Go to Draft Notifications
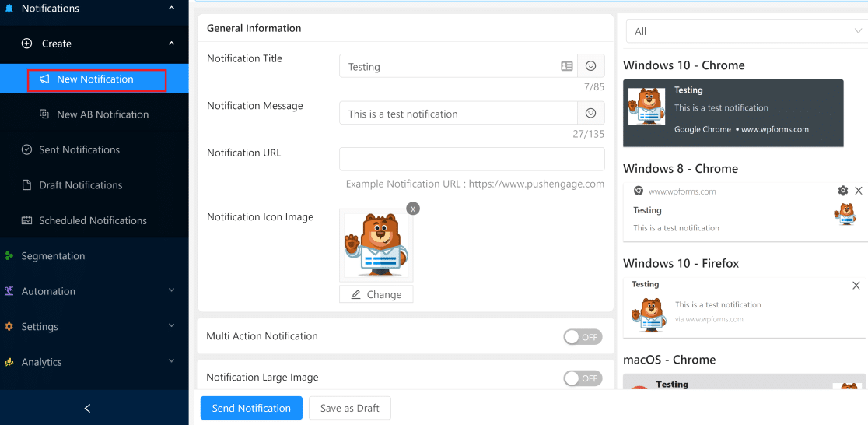Screen dimensions: 868x425 coord(80,185)
